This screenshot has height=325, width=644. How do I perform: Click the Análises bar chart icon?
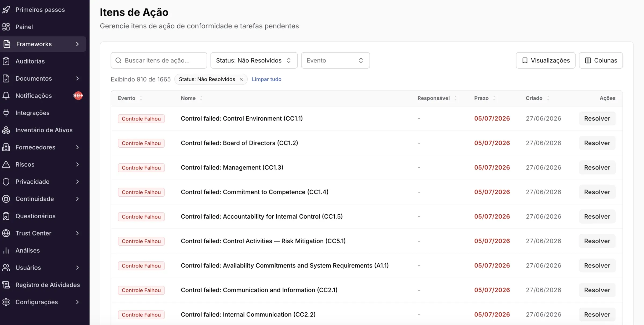click(6, 250)
